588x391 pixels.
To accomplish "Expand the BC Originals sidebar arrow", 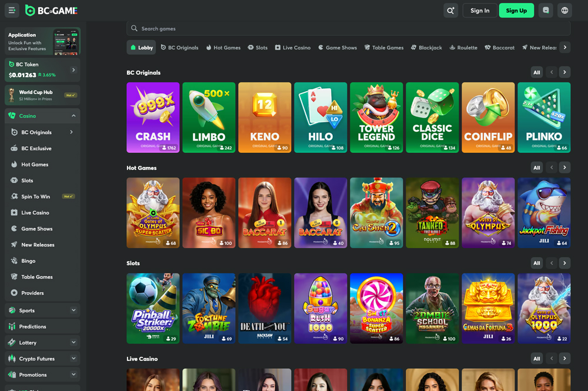I will (x=71, y=132).
